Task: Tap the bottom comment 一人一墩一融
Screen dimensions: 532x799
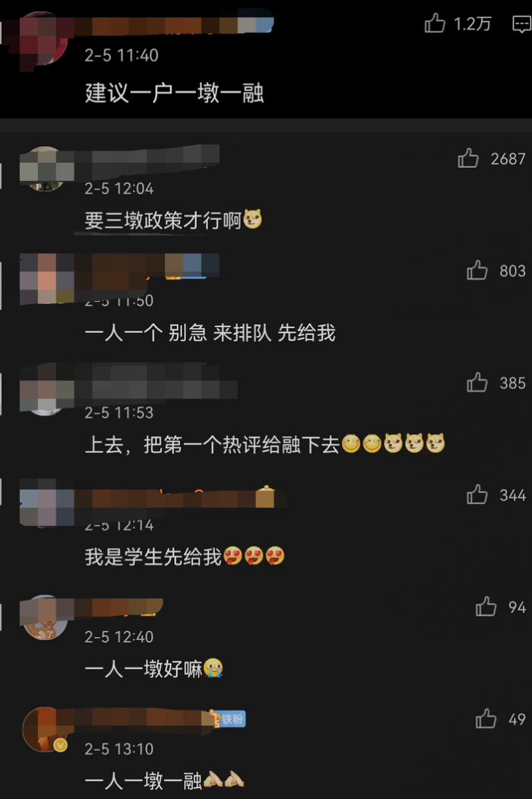Action: click(x=164, y=780)
